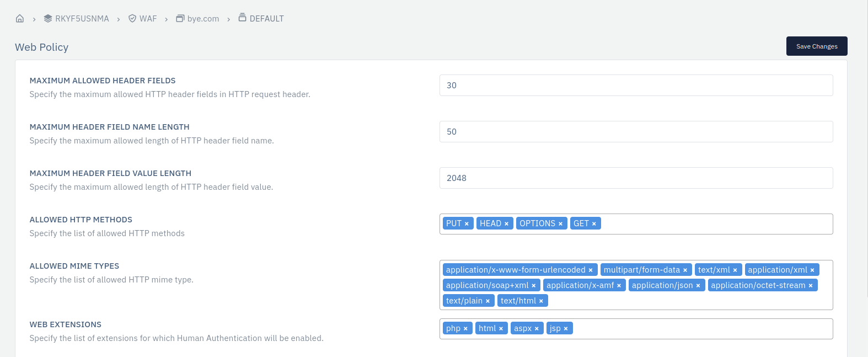Remove the application/octet-stream mime tag
Screen dimensions: 868x357
click(811, 286)
